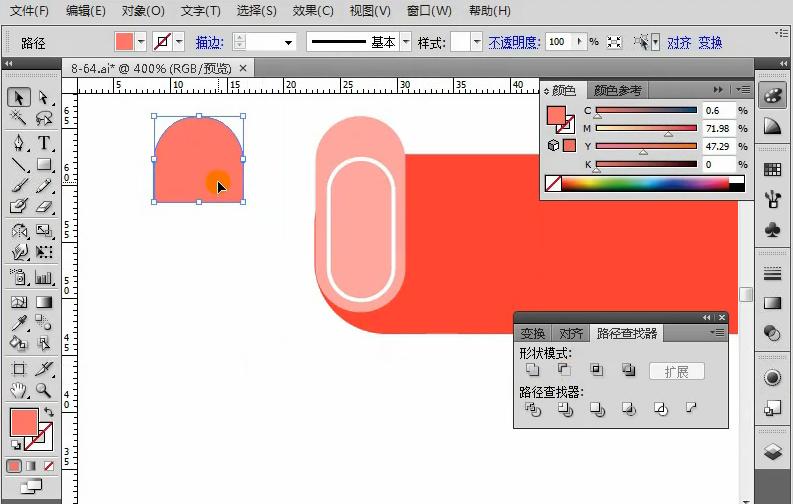Click the 描边 link in control bar
Screen dimensions: 793x504
click(x=209, y=42)
